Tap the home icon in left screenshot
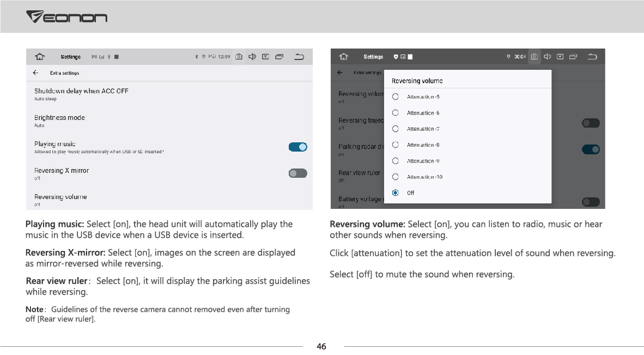Image resolution: width=644 pixels, height=355 pixels. click(40, 57)
